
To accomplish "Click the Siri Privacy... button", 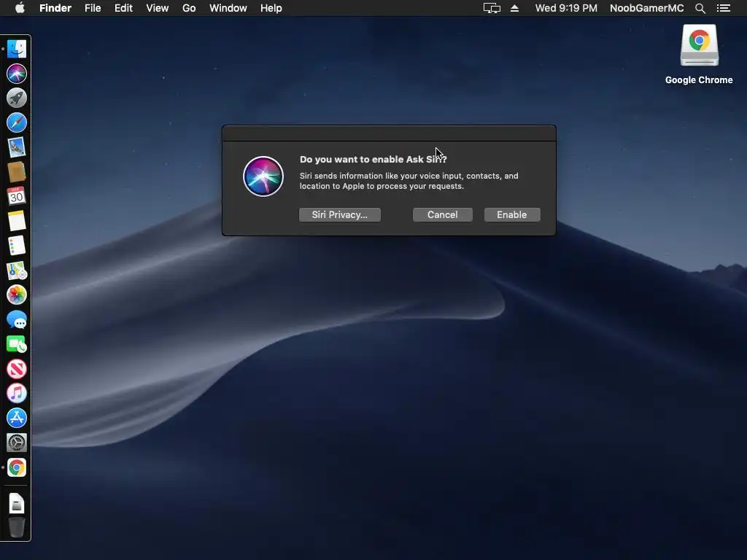I will (340, 215).
